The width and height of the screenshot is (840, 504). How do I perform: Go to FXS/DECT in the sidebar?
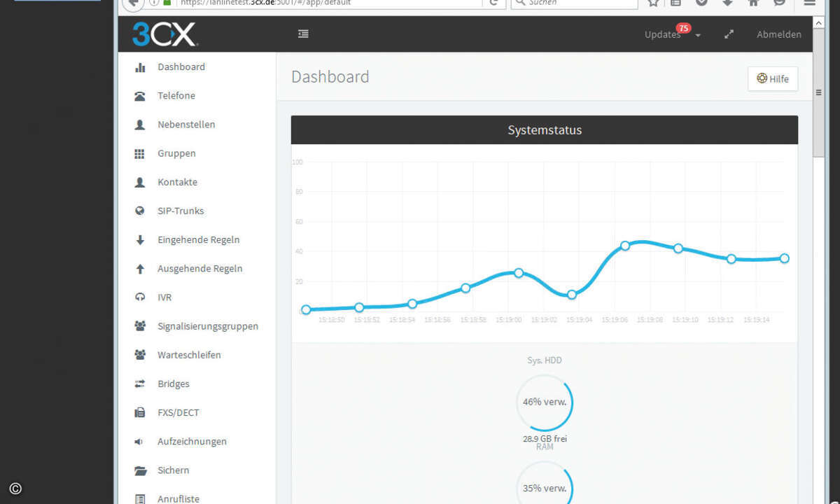point(178,412)
